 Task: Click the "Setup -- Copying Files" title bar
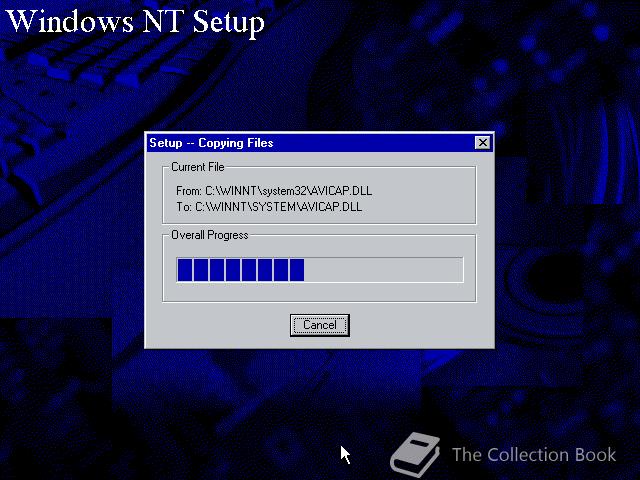tap(320, 143)
